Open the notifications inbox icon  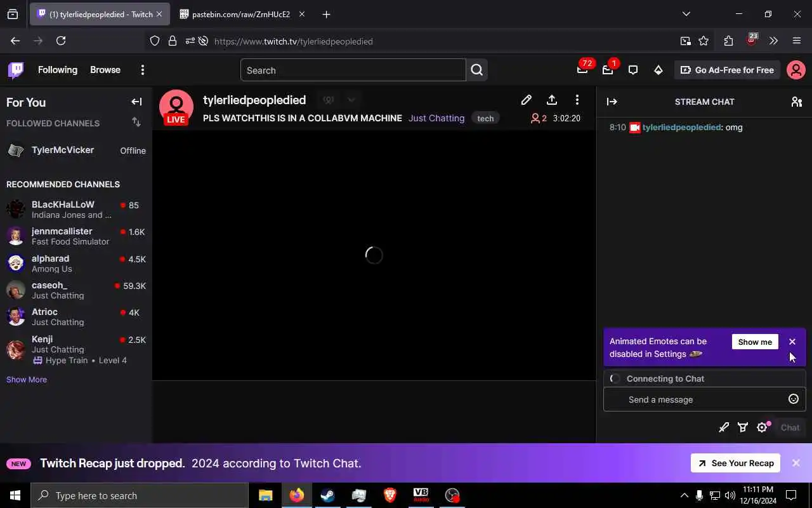[x=607, y=70]
